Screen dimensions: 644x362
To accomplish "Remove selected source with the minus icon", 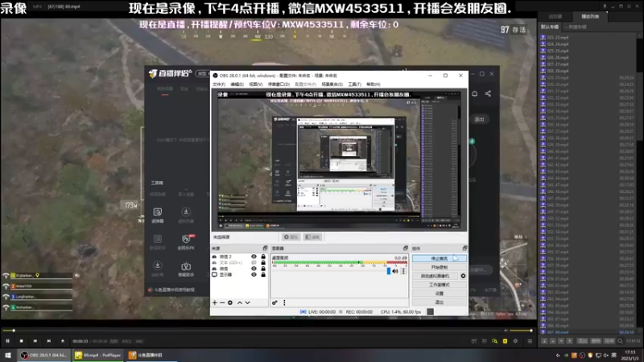I will [x=222, y=302].
